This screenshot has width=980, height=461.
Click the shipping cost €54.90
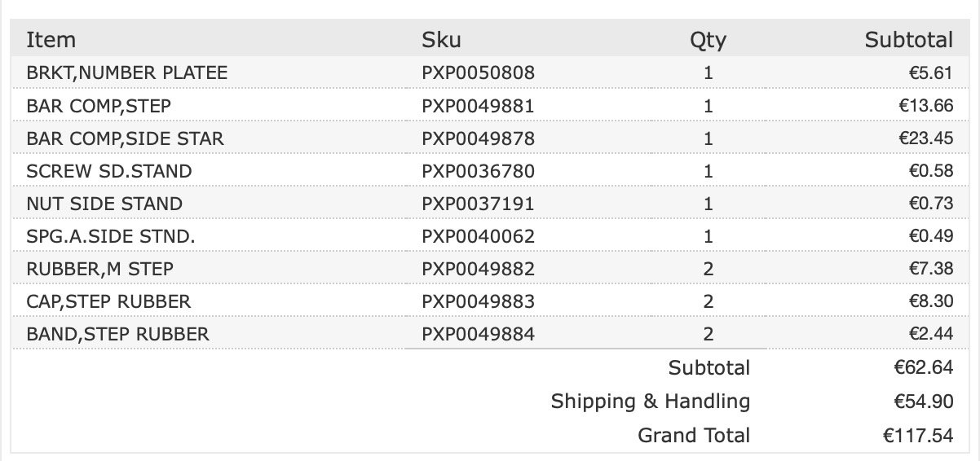click(923, 401)
